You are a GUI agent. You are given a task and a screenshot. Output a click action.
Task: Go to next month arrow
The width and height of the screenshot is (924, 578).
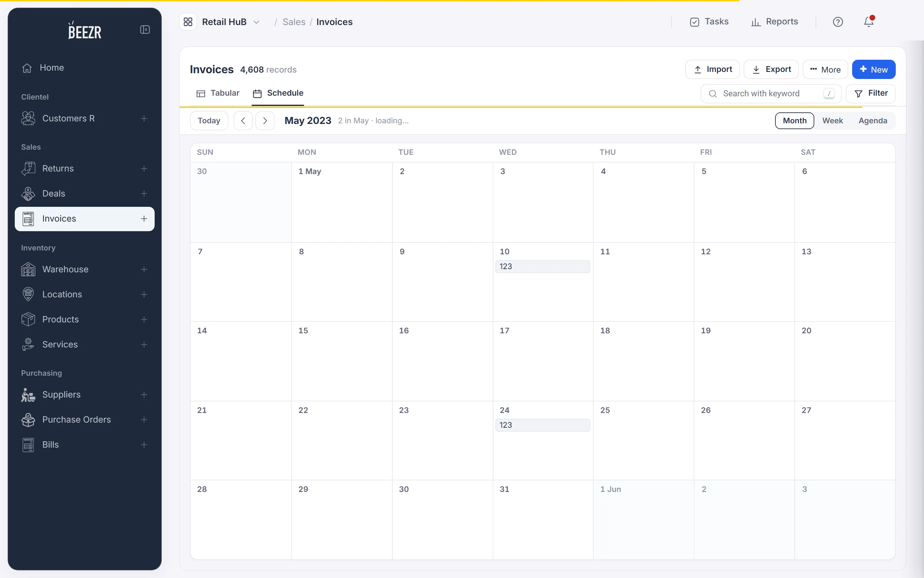click(265, 121)
